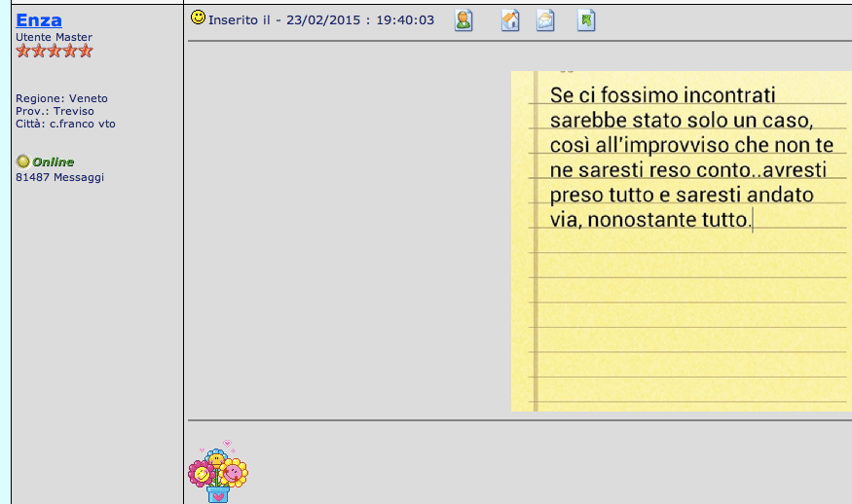Screen dimensions: 852x504
Task: Select the text "Regione: Veneto"
Action: (x=61, y=98)
